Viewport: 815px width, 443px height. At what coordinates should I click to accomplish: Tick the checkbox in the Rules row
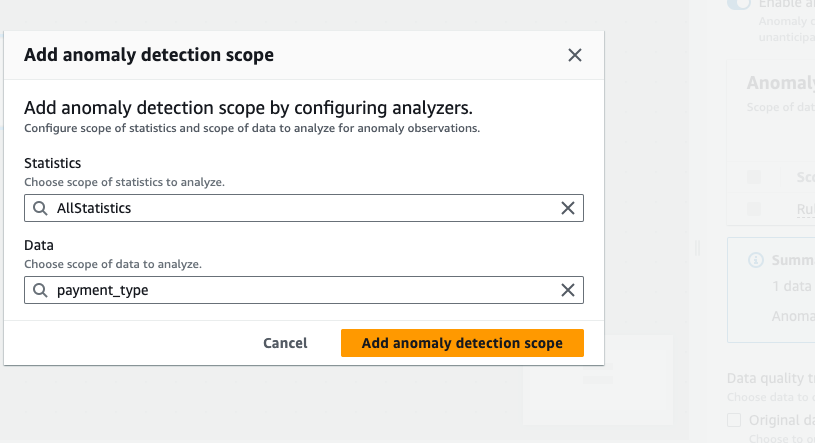tap(754, 209)
